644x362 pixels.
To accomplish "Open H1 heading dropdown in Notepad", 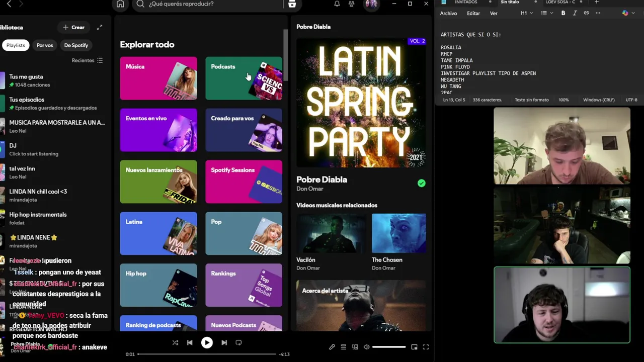I will pyautogui.click(x=527, y=13).
